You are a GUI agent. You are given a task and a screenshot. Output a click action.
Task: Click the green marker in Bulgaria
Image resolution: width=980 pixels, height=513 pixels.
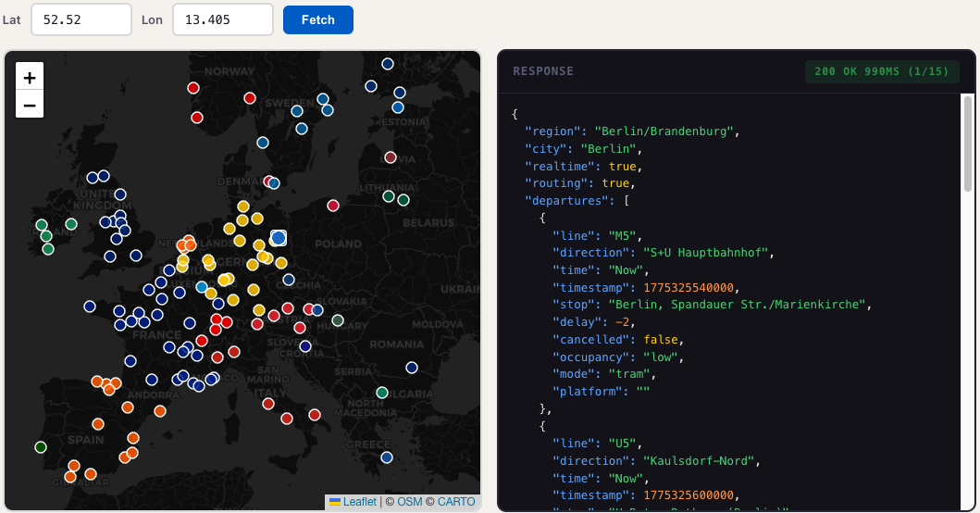pos(382,393)
